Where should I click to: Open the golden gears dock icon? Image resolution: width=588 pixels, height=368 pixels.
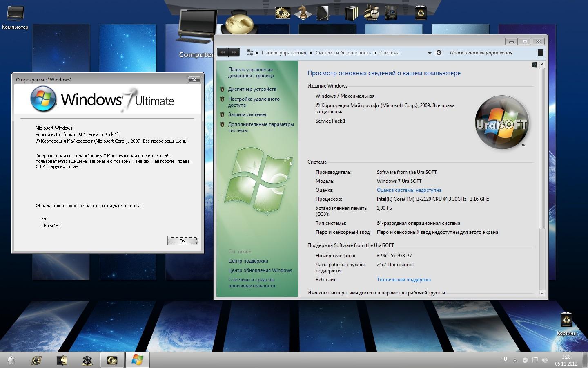coord(283,13)
